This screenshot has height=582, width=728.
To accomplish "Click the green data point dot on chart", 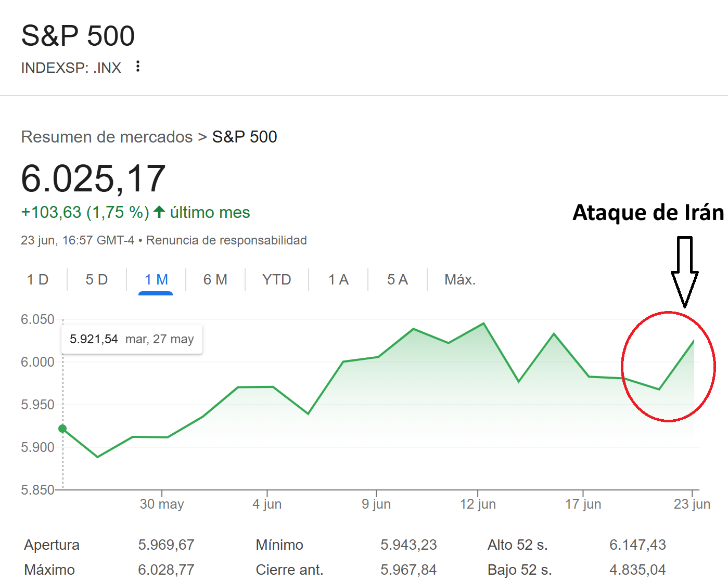I will (x=63, y=429).
